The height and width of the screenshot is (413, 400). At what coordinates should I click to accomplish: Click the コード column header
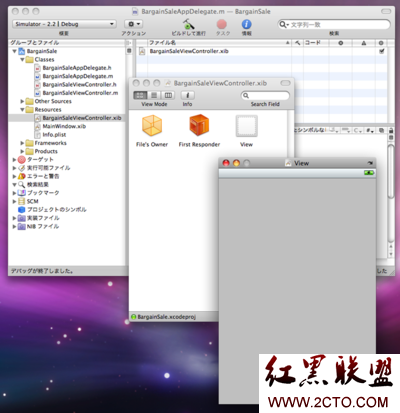click(x=316, y=43)
